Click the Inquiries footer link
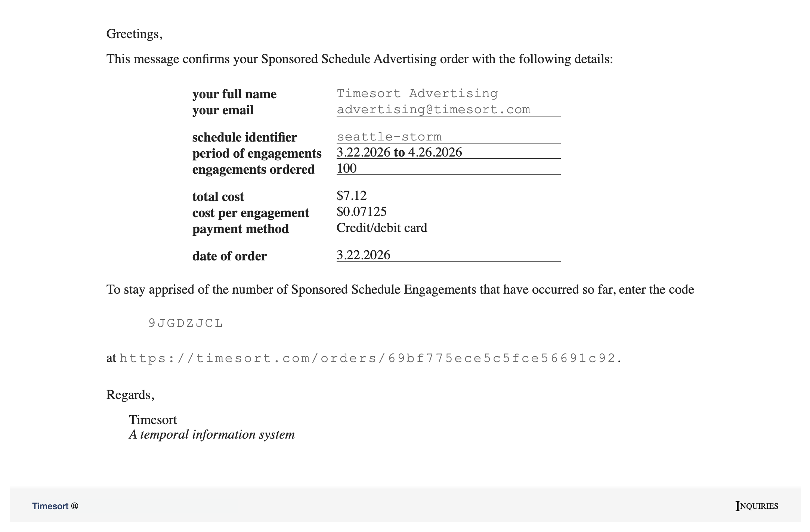Viewport: 810px width, 532px height. tap(757, 506)
